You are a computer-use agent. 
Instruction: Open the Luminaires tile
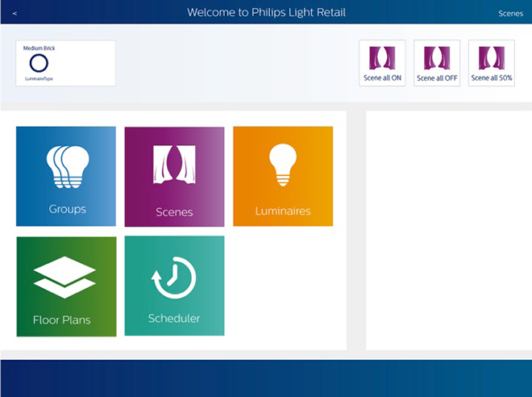point(283,176)
